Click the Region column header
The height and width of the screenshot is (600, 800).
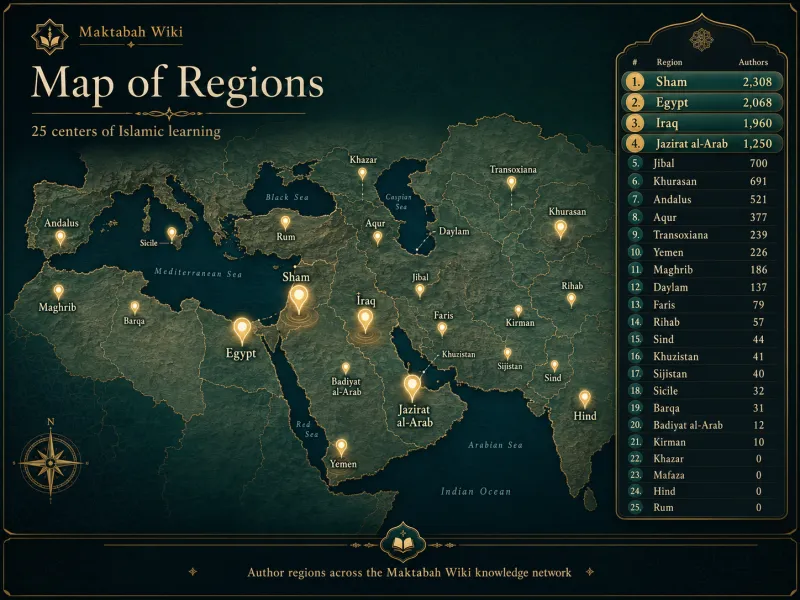coord(669,62)
